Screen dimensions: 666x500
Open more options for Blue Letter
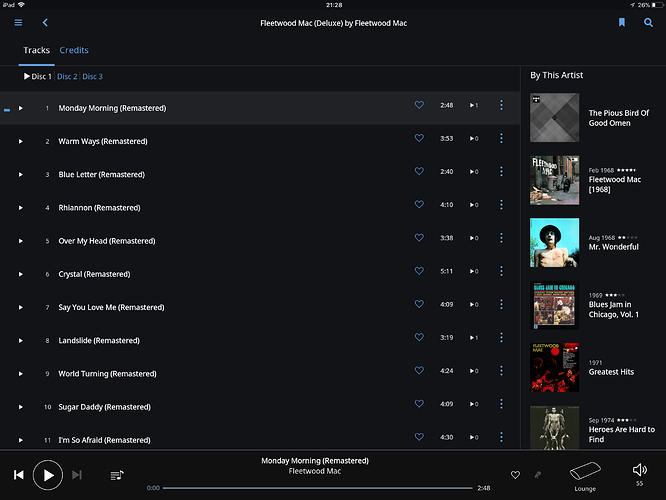(501, 171)
